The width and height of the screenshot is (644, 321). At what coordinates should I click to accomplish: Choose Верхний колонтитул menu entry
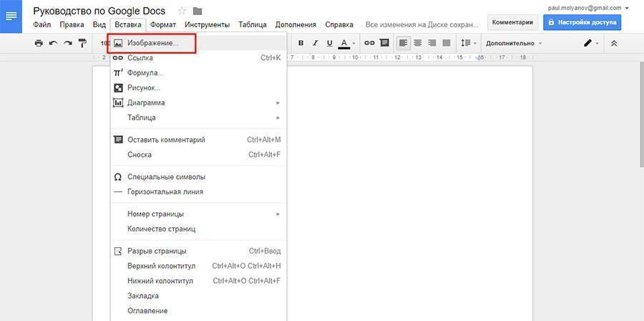[199, 266]
